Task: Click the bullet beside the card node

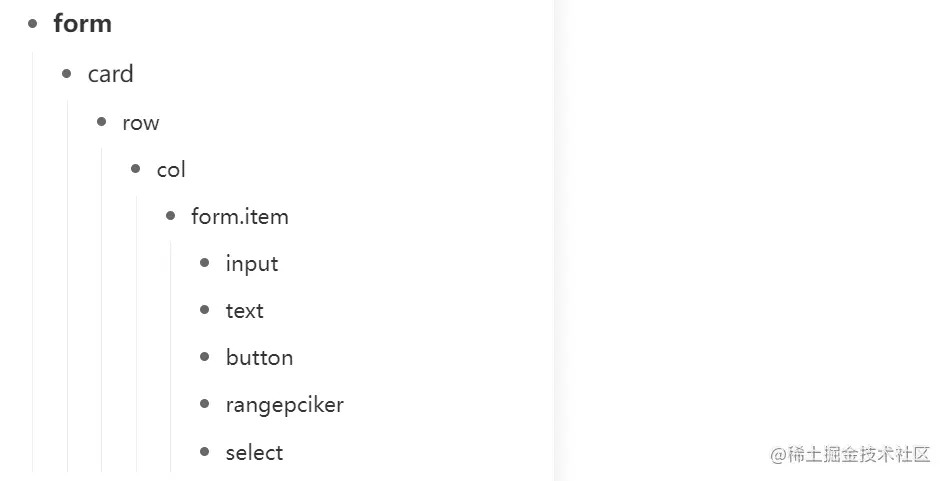Action: [x=67, y=73]
